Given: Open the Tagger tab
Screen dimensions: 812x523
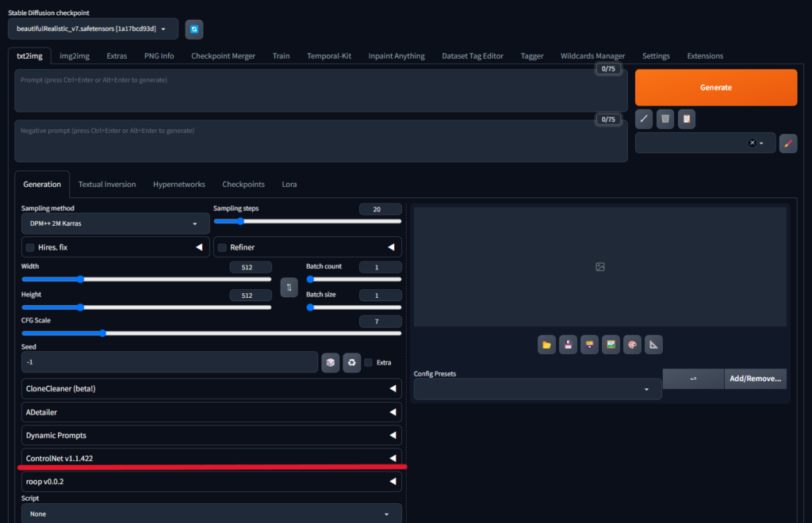Looking at the screenshot, I should coord(532,56).
